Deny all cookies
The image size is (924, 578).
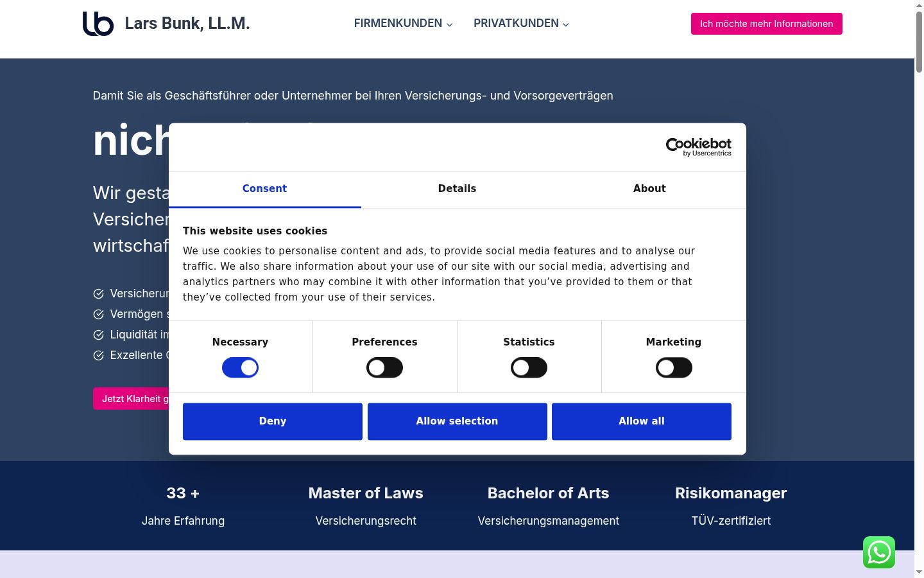tap(273, 421)
